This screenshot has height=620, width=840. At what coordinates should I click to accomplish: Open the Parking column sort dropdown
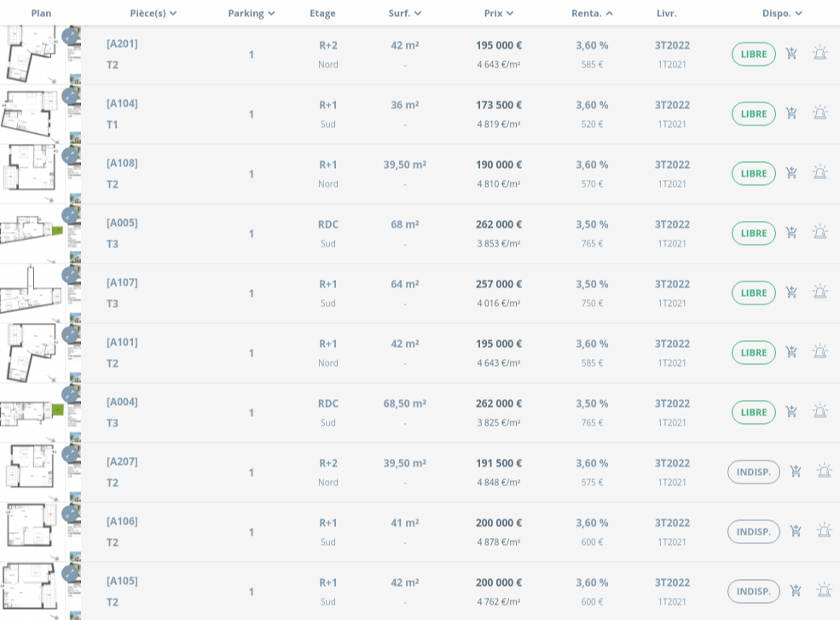coord(252,13)
